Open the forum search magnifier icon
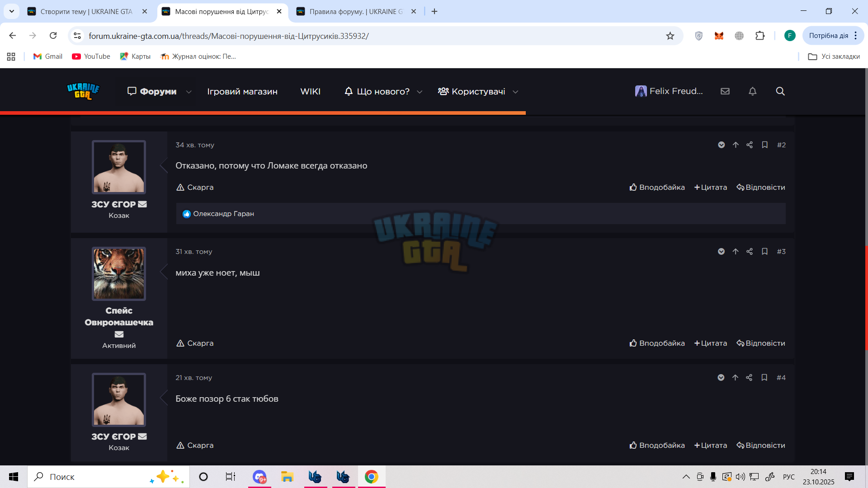The width and height of the screenshot is (868, 488). pyautogui.click(x=780, y=91)
